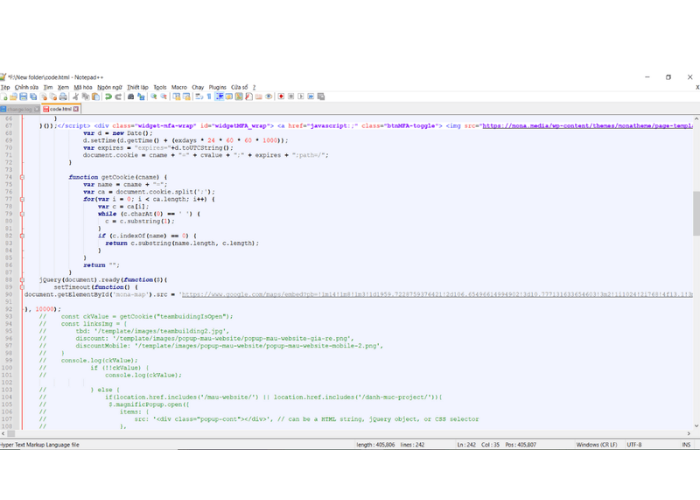This screenshot has width=700, height=500.
Task: Open the Xem (View) menu
Action: [63, 87]
